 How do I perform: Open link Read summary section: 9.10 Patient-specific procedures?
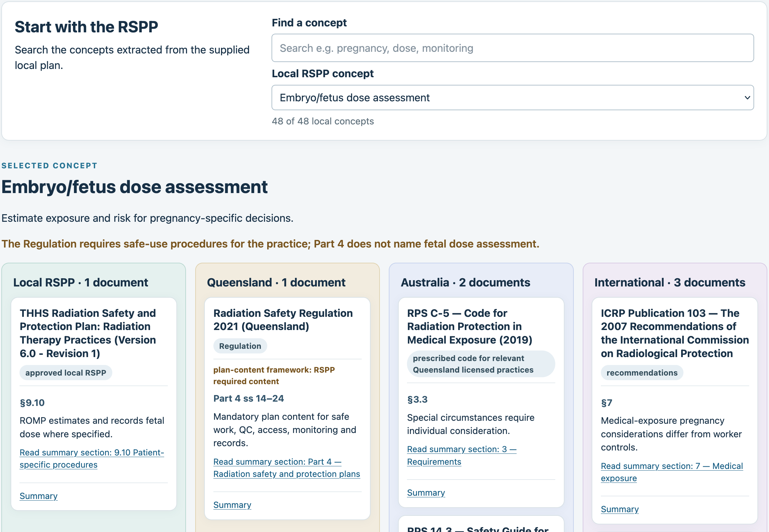tap(92, 458)
